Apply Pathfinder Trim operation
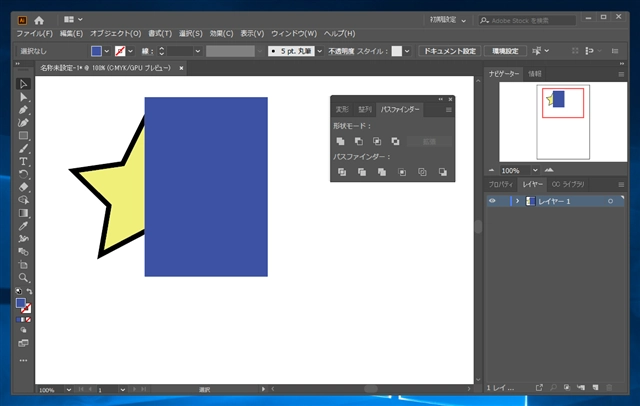Image resolution: width=640 pixels, height=406 pixels. coord(362,172)
